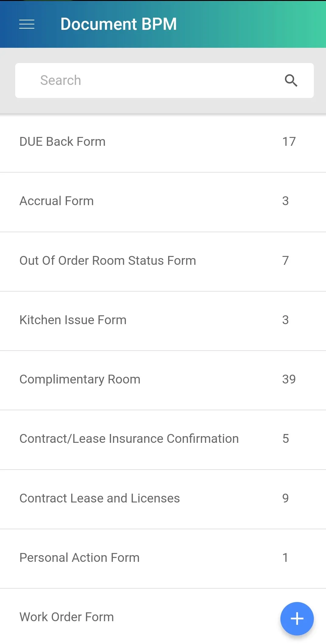Open the DUE Back Form entry

pos(163,142)
